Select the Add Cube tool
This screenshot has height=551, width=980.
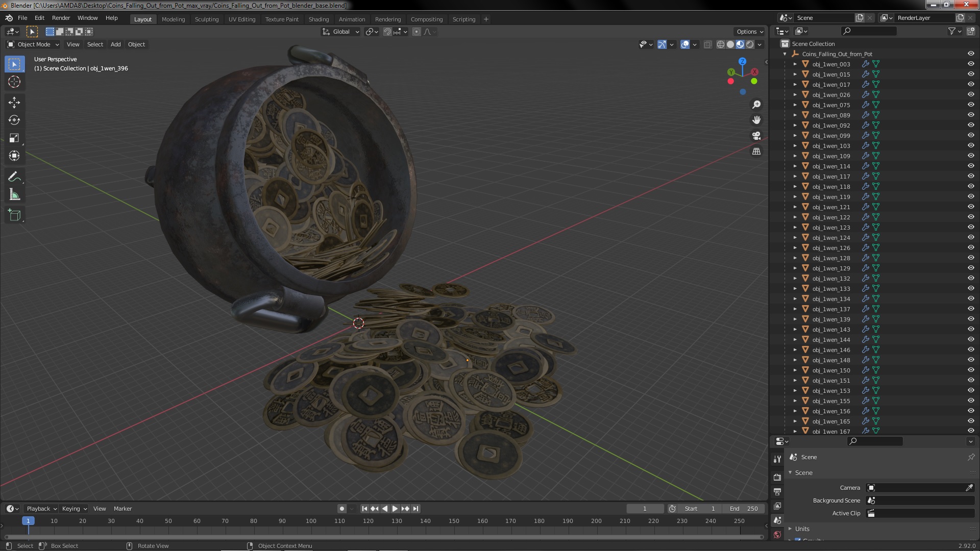pos(14,215)
